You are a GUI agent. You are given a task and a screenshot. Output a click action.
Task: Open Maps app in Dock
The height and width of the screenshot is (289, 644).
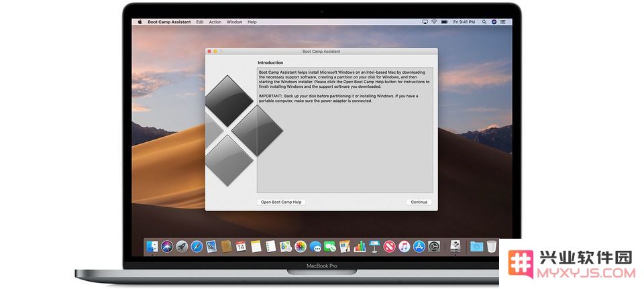click(x=286, y=246)
